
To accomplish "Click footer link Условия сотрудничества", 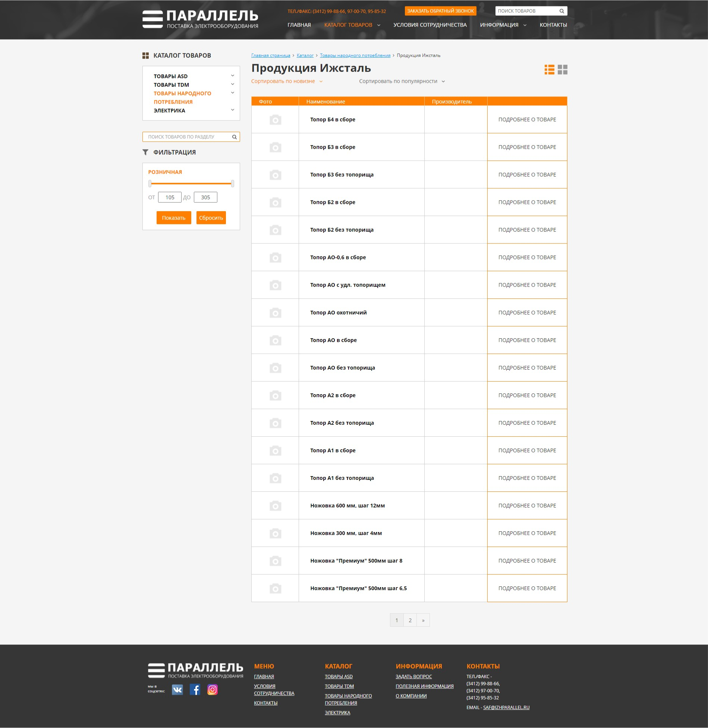I will pos(274,690).
